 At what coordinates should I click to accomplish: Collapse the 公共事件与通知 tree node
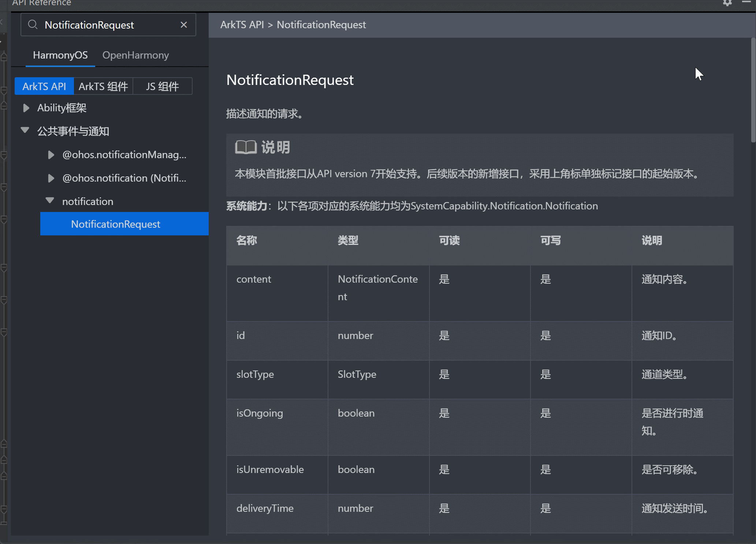(25, 130)
